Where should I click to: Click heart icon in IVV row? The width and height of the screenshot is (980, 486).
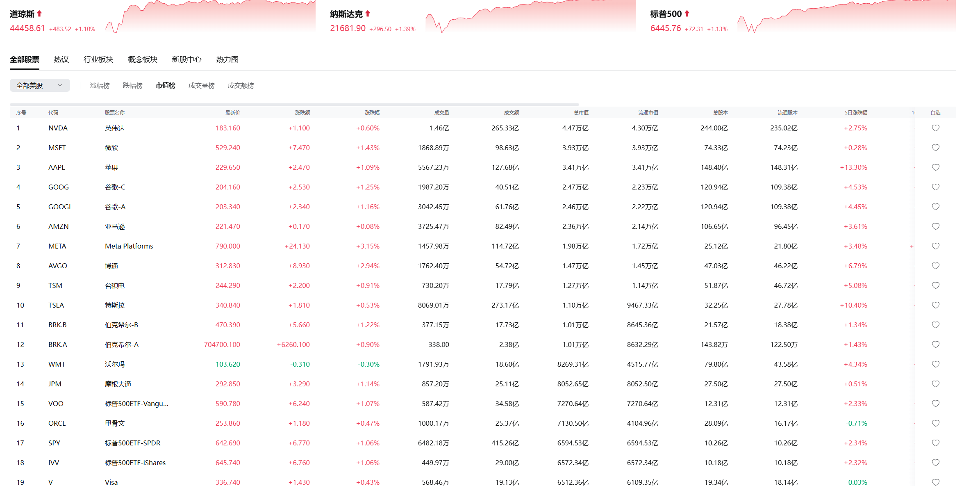pos(935,463)
